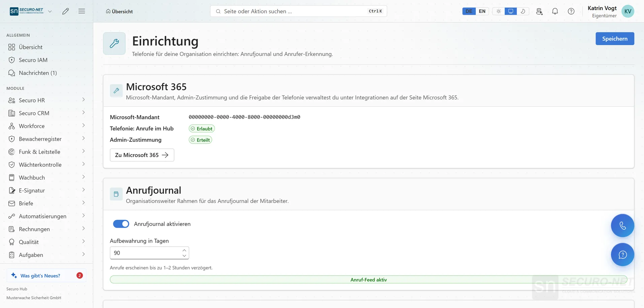Open Aufgaben module label

(31, 255)
